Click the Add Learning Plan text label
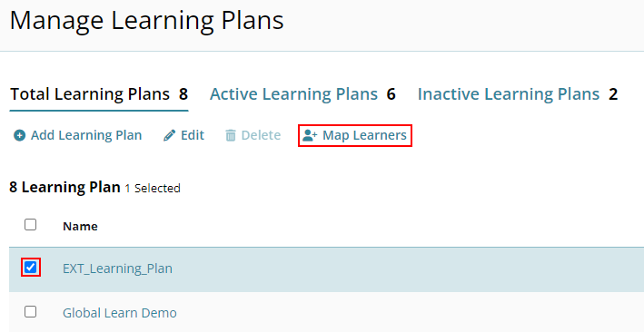The height and width of the screenshot is (332, 644). [86, 135]
